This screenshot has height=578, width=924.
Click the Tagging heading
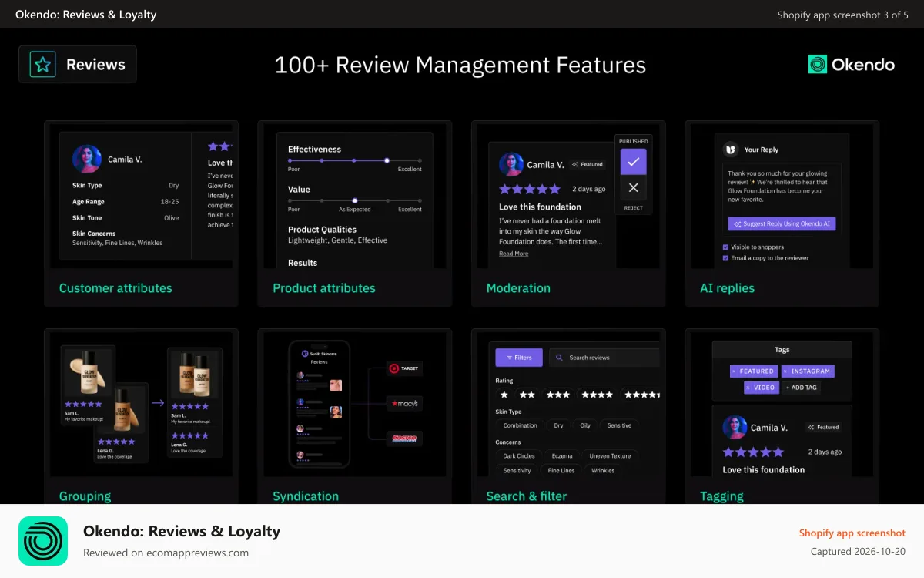click(x=721, y=496)
